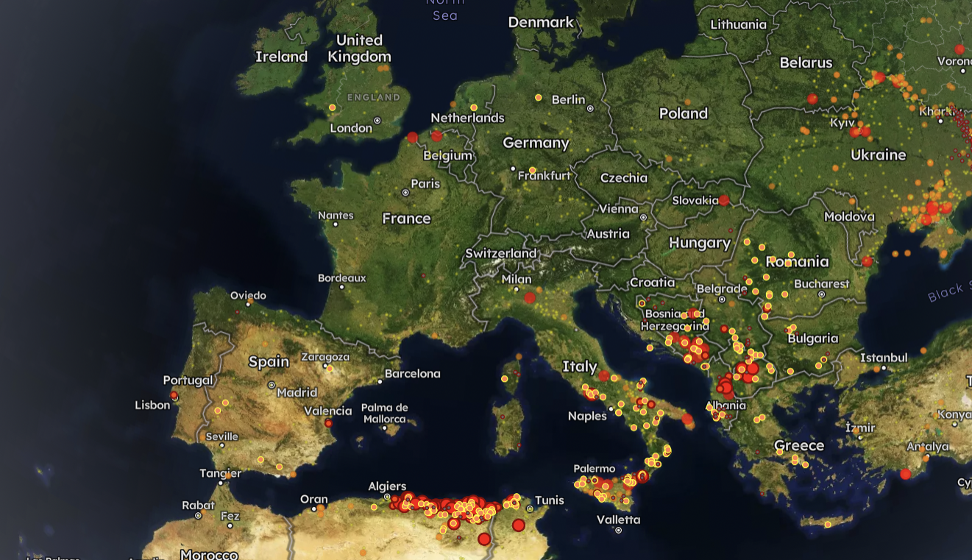972x560 pixels.
Task: Select the Seville city label
Action: point(221,436)
